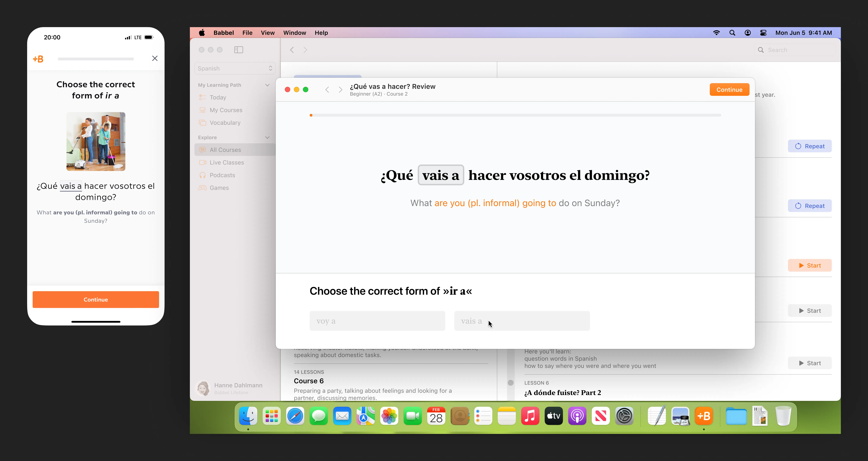This screenshot has width=868, height=461.
Task: Open Reminders from the Dock
Action: pos(483,416)
